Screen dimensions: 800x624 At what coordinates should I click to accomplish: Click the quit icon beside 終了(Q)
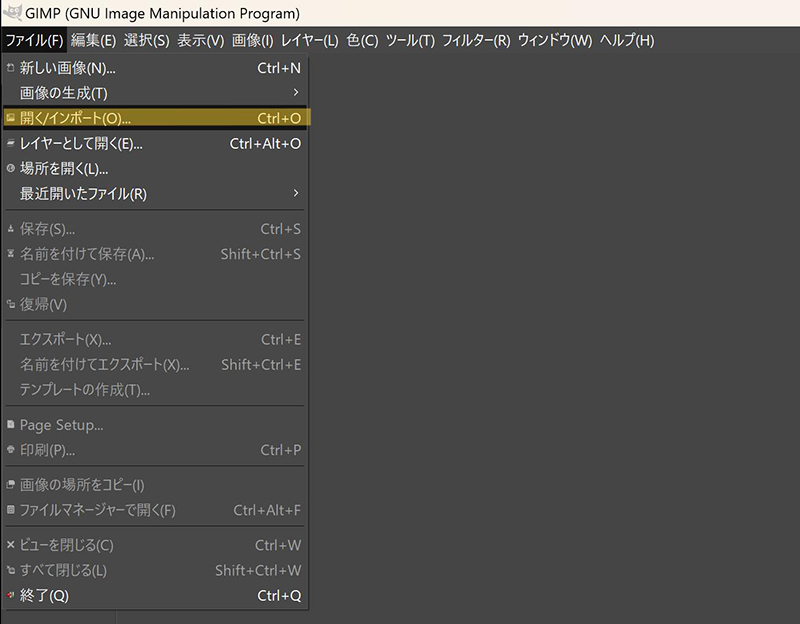10,595
